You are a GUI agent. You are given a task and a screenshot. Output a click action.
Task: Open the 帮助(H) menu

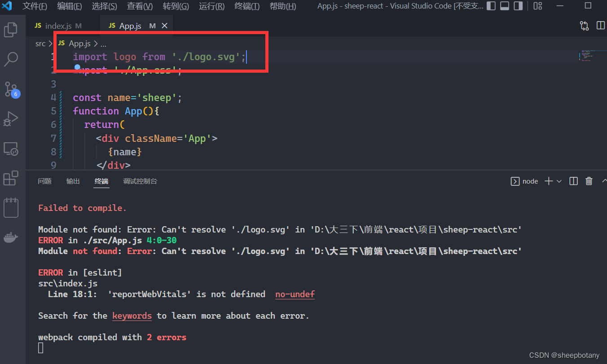283,6
